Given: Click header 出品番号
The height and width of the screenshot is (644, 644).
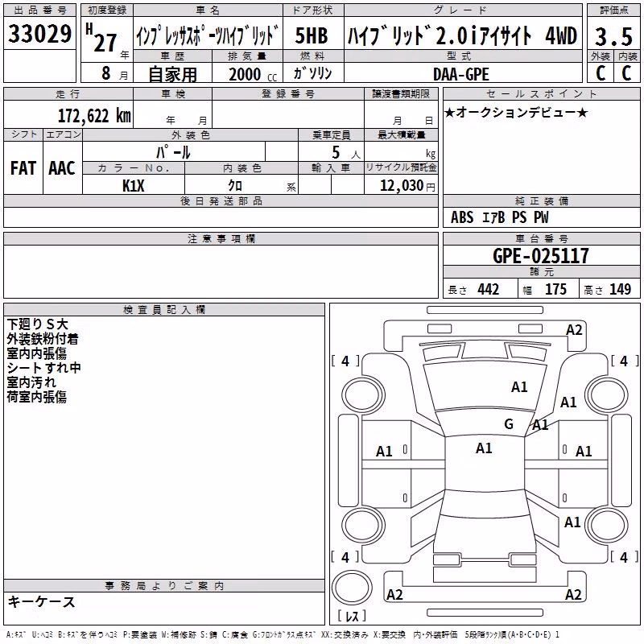Looking at the screenshot, I should (39, 10).
